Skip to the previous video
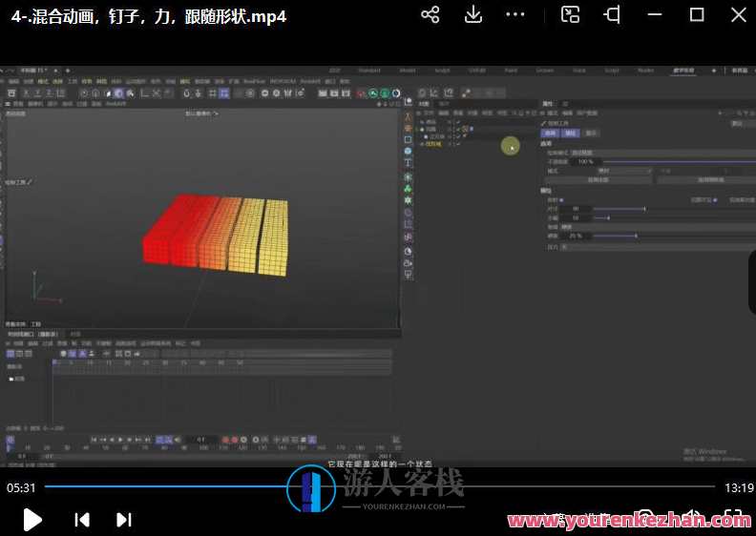Viewport: 756px width, 536px height. [82, 519]
